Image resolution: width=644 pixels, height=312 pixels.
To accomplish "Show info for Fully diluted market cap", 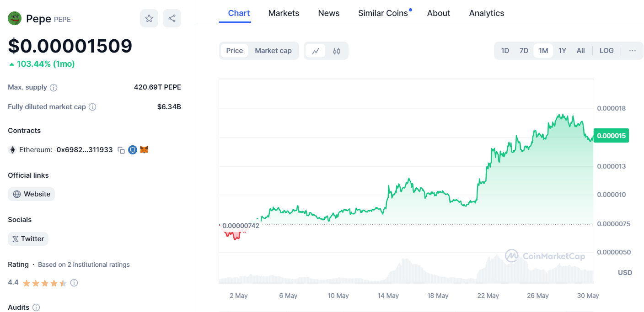I will coord(92,107).
